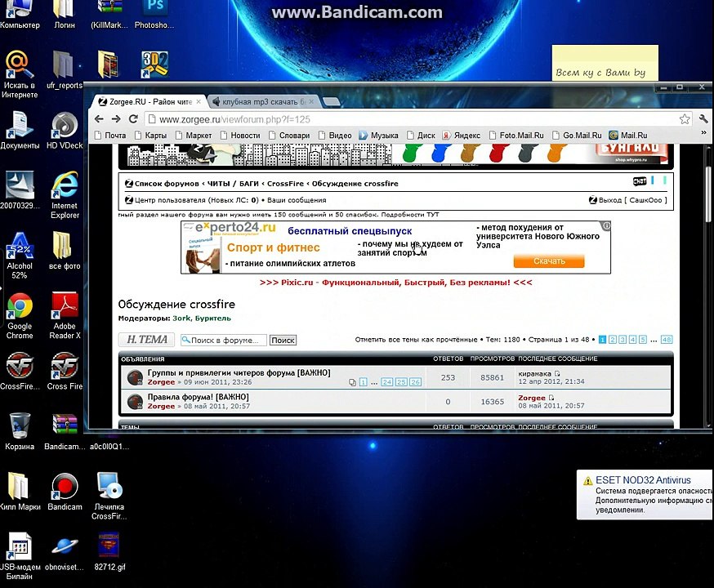Screen dimensions: 714x588
Task: Open Лечилка CrossFire desktop icon
Action: tap(109, 496)
